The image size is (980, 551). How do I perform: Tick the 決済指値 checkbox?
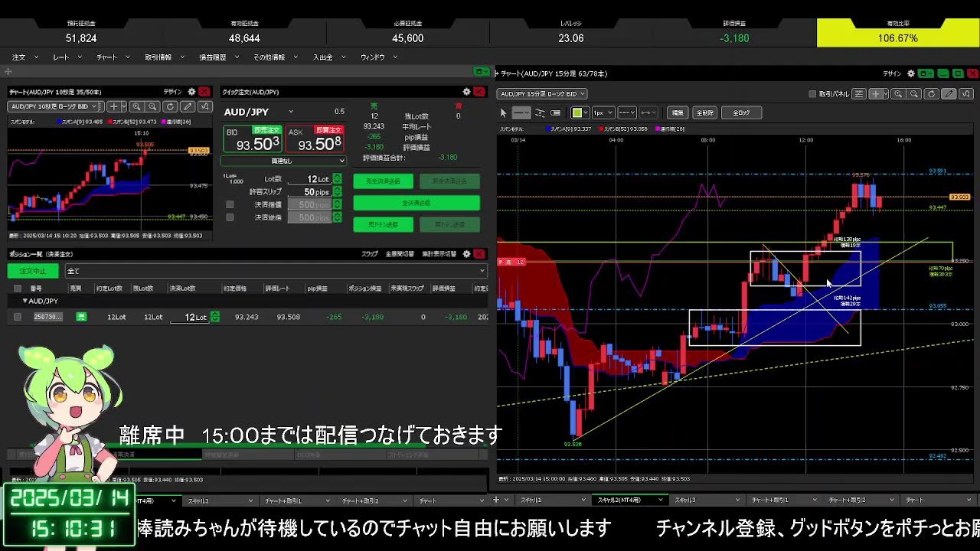click(230, 205)
